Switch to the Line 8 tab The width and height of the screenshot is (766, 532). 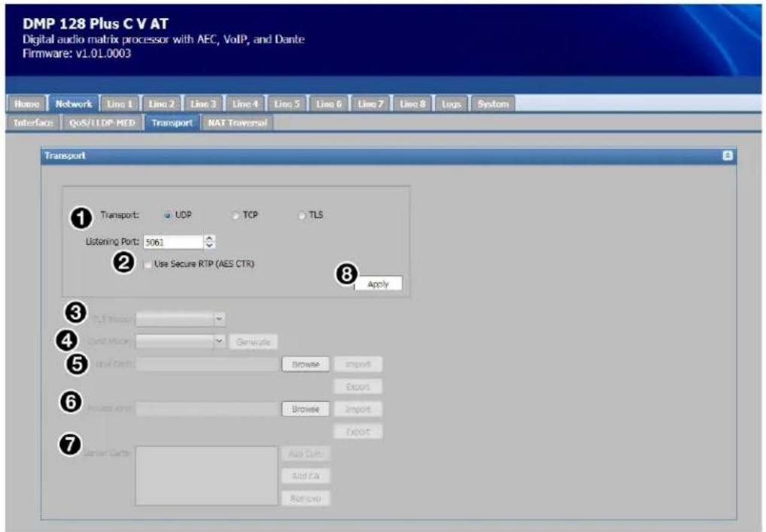point(413,104)
